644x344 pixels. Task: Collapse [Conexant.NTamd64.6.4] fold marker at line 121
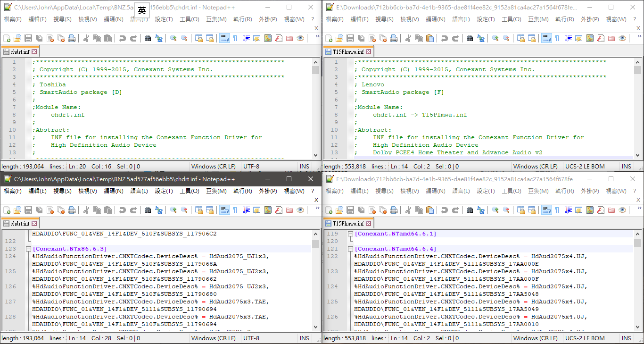(x=351, y=249)
